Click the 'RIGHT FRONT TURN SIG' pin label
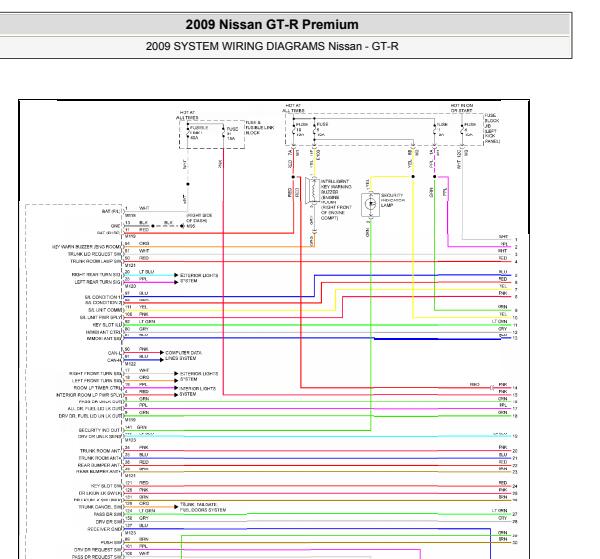The height and width of the screenshot is (559, 600). (x=95, y=373)
